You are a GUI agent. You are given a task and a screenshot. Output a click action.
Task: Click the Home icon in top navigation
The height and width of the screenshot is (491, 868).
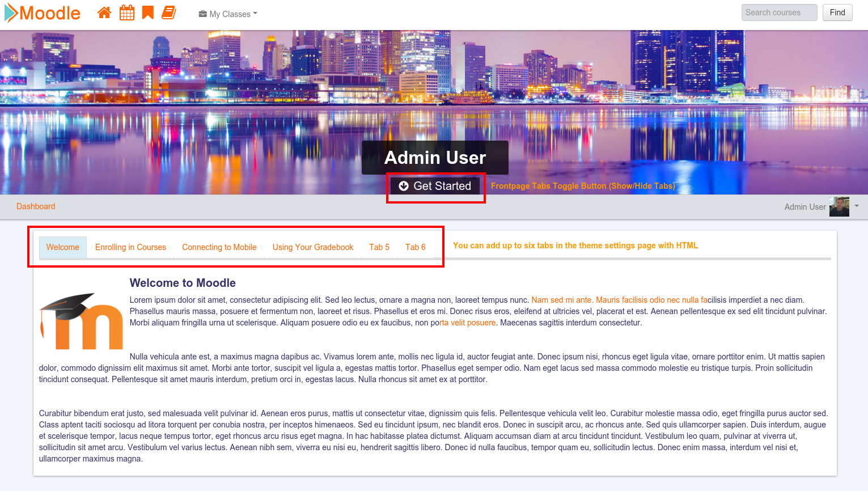[104, 13]
